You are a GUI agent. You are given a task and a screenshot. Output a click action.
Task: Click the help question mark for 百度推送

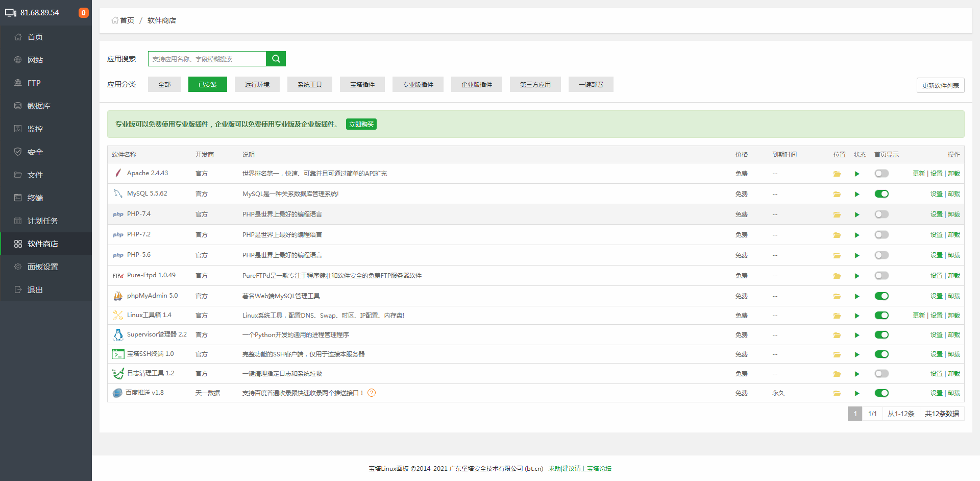(x=372, y=393)
